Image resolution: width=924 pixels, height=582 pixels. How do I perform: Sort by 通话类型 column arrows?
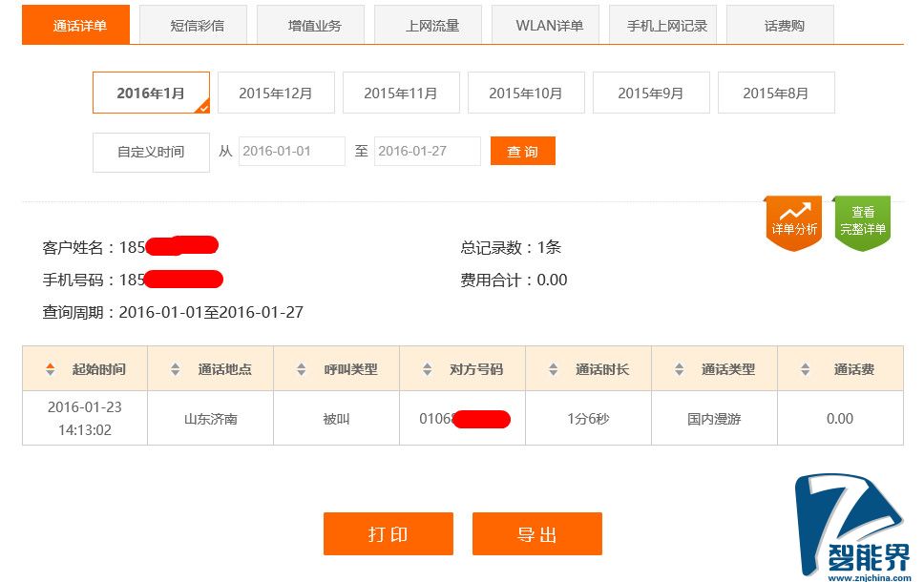[679, 369]
